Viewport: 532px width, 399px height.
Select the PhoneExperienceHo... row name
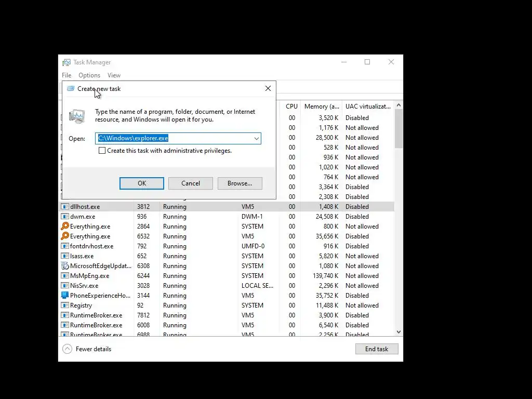pos(100,295)
